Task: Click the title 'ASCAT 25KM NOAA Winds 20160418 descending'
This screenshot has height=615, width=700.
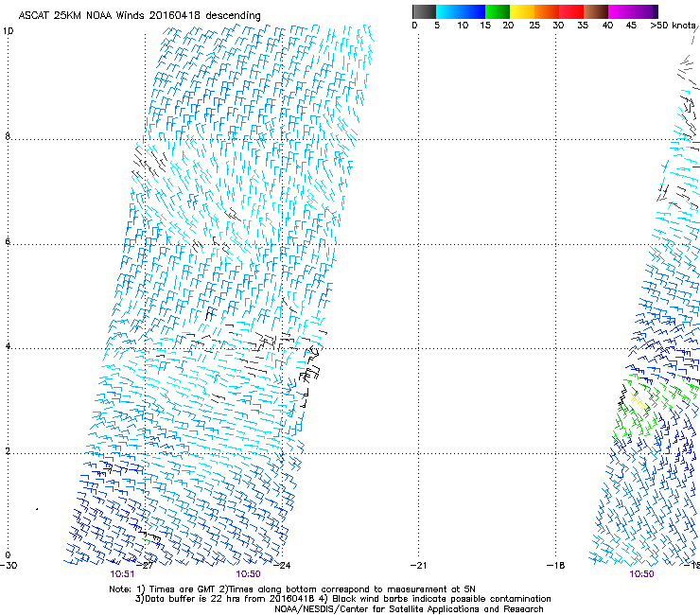Action: tap(139, 15)
